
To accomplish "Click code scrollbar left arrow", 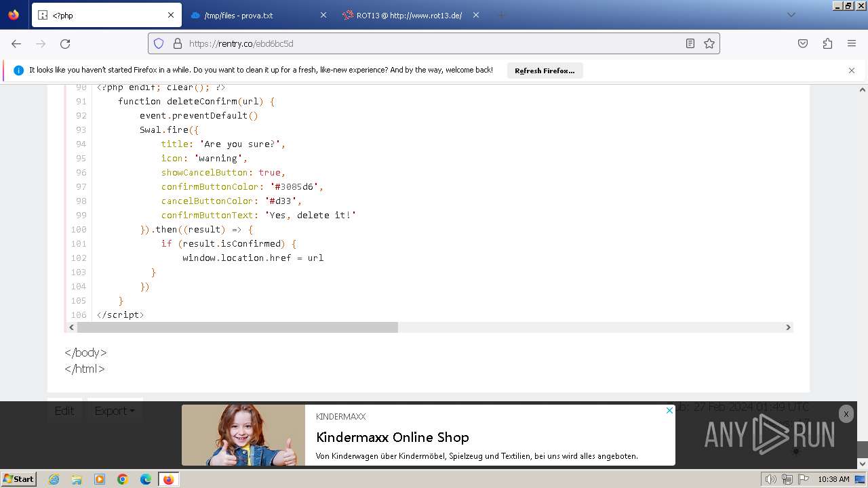I will 72,327.
